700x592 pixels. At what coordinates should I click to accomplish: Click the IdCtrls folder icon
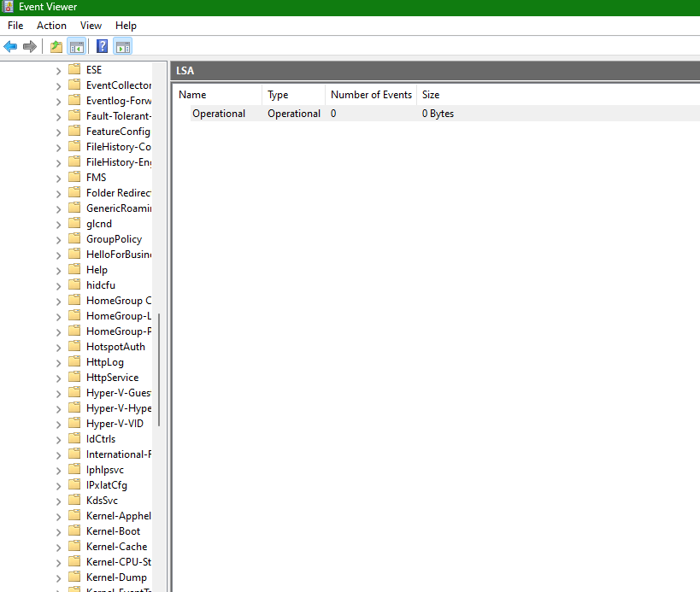[x=74, y=438]
